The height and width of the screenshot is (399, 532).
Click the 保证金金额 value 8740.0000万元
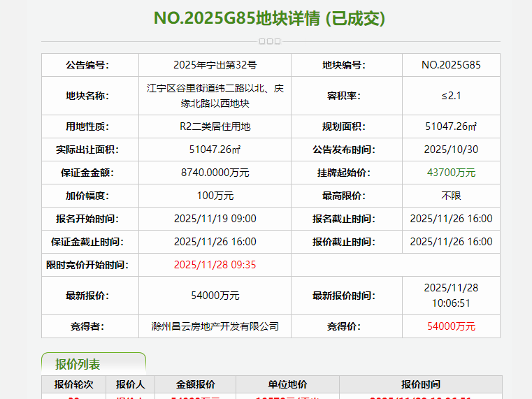coord(215,173)
